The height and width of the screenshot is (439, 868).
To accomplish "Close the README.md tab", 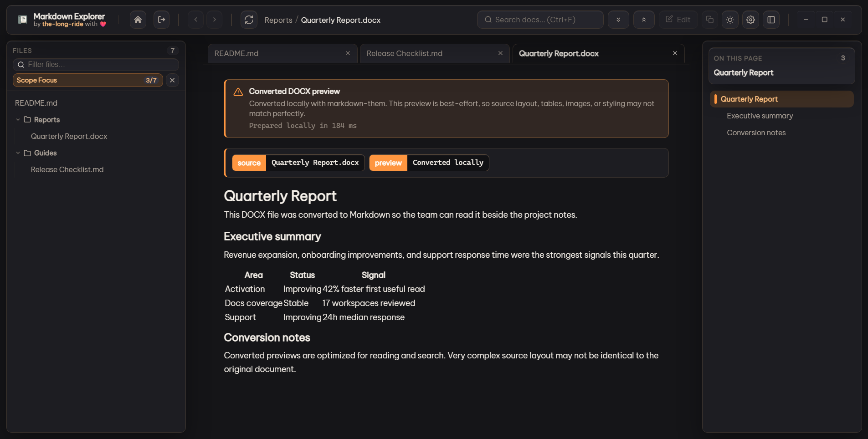I will 348,53.
